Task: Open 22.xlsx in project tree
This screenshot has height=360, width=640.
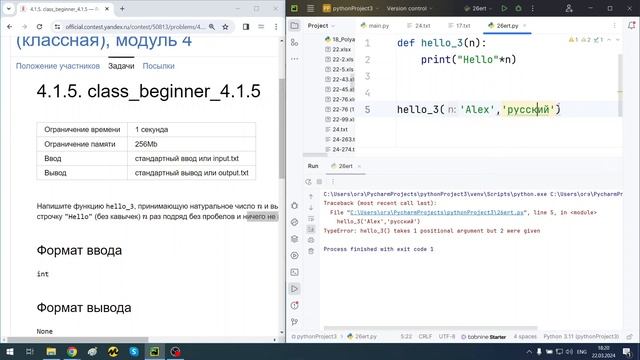Action: (339, 49)
